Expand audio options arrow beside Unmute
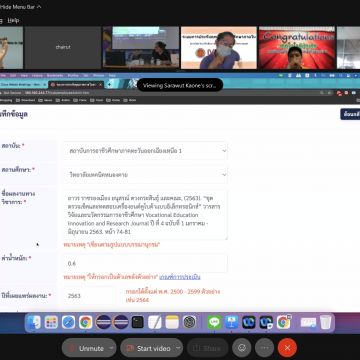360x360 pixels. 112,348
